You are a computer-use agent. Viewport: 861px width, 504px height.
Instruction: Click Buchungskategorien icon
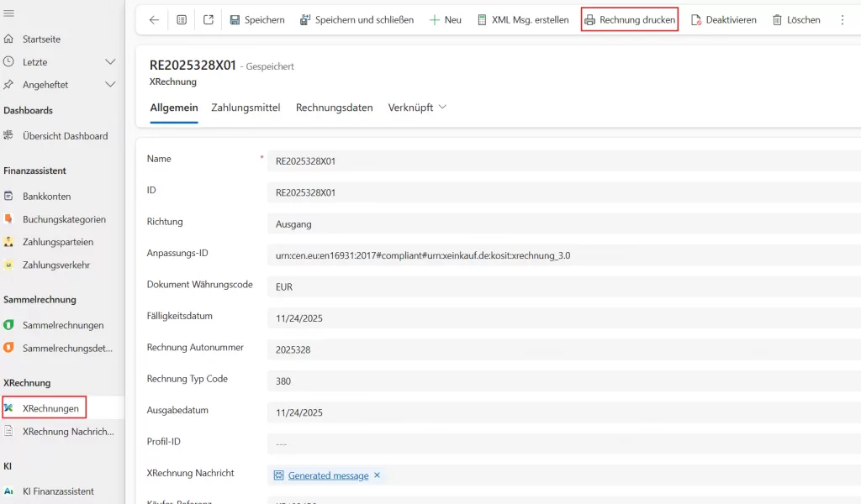tap(8, 219)
